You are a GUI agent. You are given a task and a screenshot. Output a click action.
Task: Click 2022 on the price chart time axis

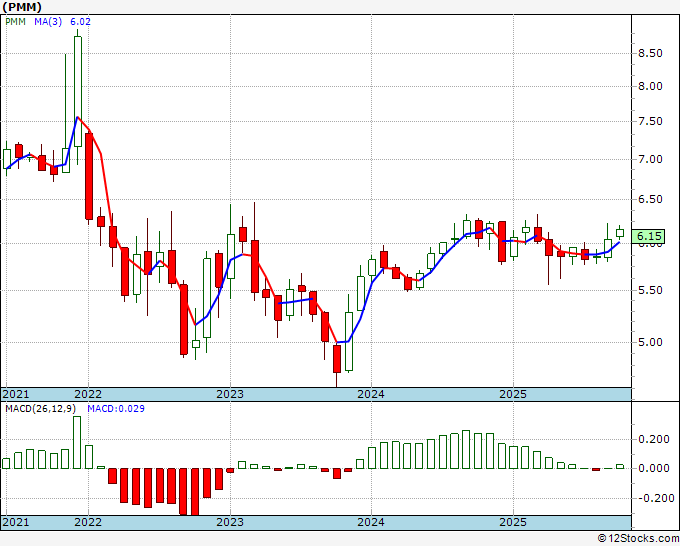[x=88, y=394]
